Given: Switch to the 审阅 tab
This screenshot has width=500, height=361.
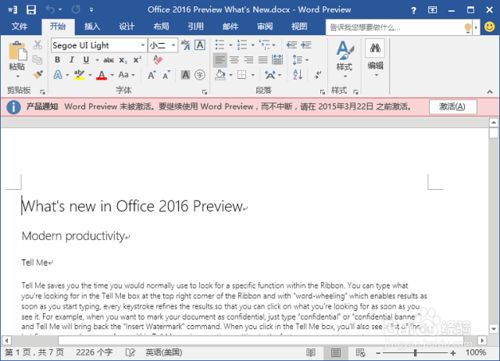Looking at the screenshot, I should point(265,26).
